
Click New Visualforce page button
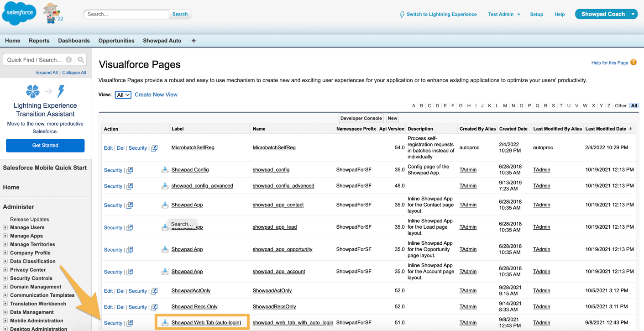[393, 119]
